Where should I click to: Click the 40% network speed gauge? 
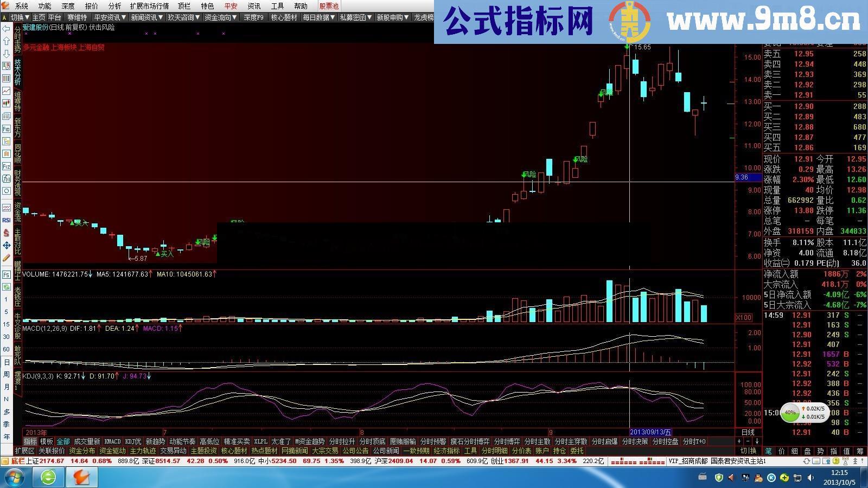coord(790,413)
